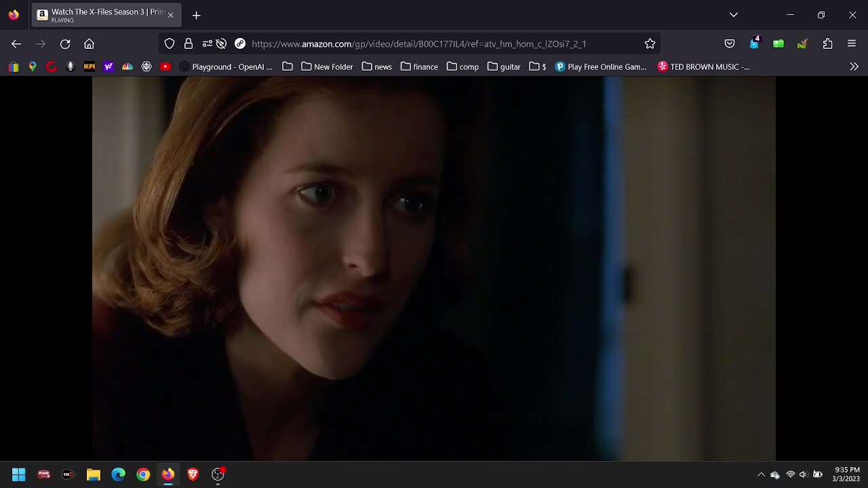
Task: Open the PDF extension icon in toolbar
Action: pos(803,44)
